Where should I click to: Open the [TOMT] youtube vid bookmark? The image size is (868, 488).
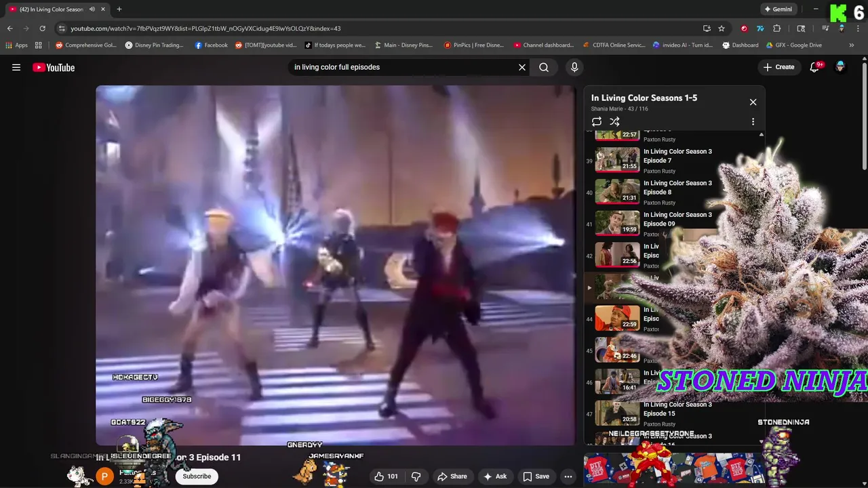pos(266,45)
